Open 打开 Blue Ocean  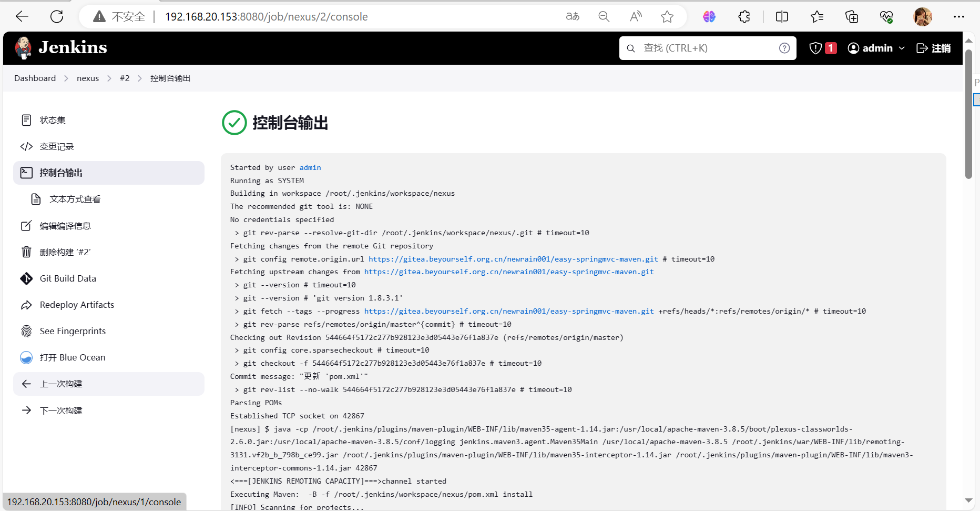pyautogui.click(x=109, y=357)
